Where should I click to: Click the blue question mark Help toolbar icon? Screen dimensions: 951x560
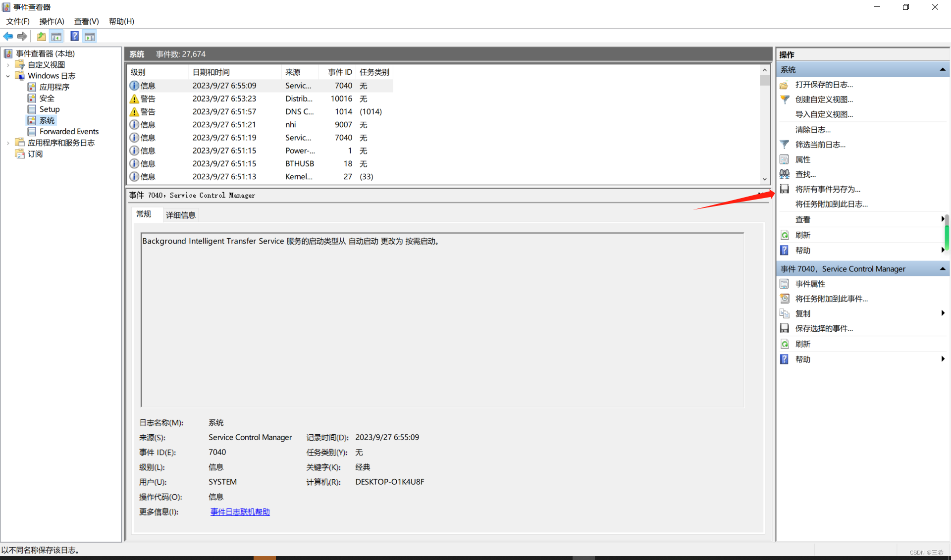[x=74, y=36]
